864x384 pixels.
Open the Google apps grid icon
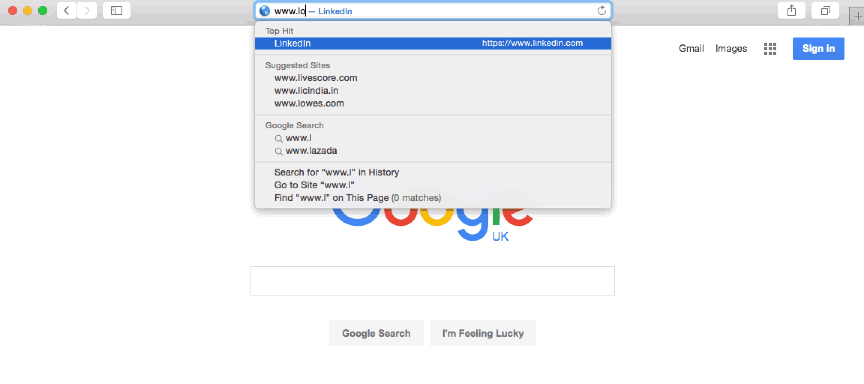point(770,48)
